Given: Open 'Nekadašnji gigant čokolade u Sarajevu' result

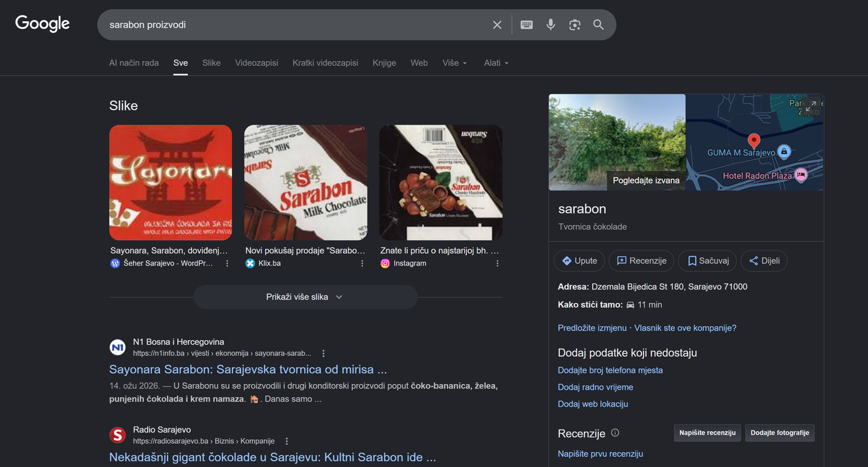Looking at the screenshot, I should coord(273,458).
